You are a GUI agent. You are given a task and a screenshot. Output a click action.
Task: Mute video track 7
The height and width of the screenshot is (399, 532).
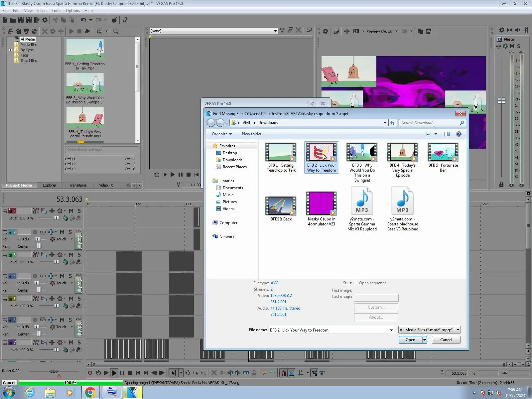pyautogui.click(x=71, y=342)
